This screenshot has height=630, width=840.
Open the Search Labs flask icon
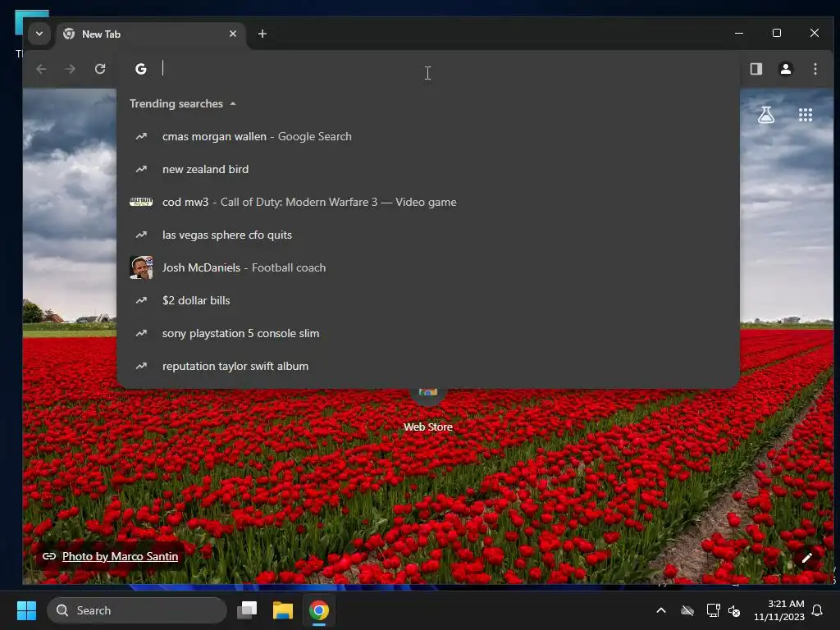(x=766, y=115)
